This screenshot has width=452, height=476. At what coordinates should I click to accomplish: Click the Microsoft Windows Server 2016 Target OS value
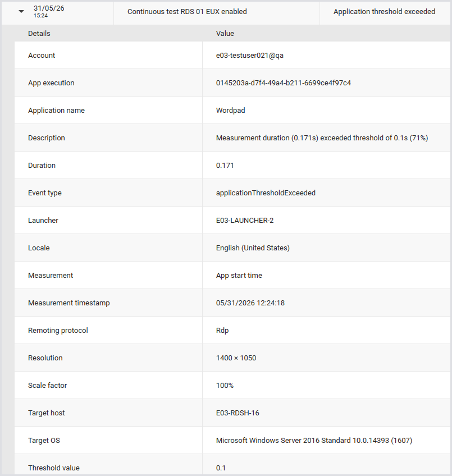(314, 441)
